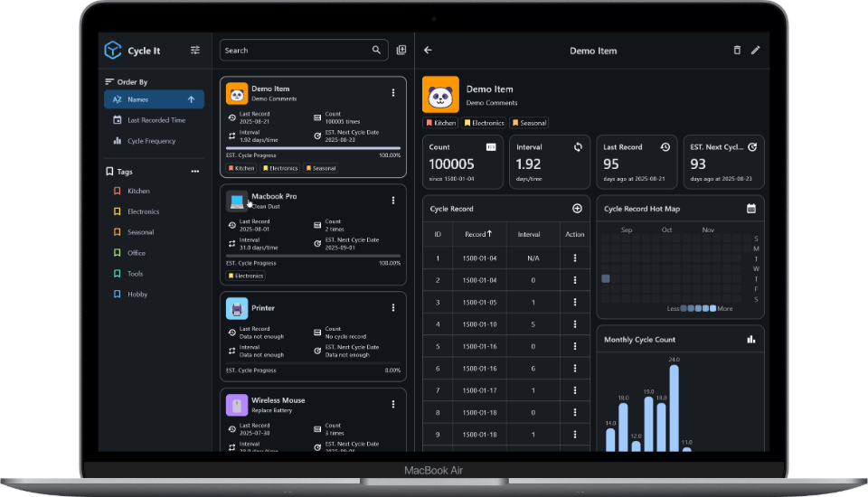The image size is (868, 497).
Task: Click the tallest 24.0 bar in chart
Action: [x=674, y=408]
